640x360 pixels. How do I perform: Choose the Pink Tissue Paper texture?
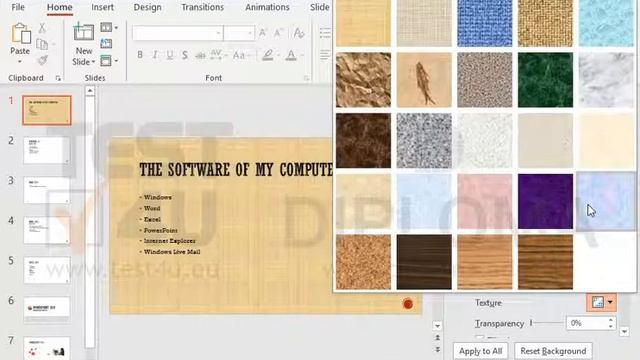[x=484, y=201]
